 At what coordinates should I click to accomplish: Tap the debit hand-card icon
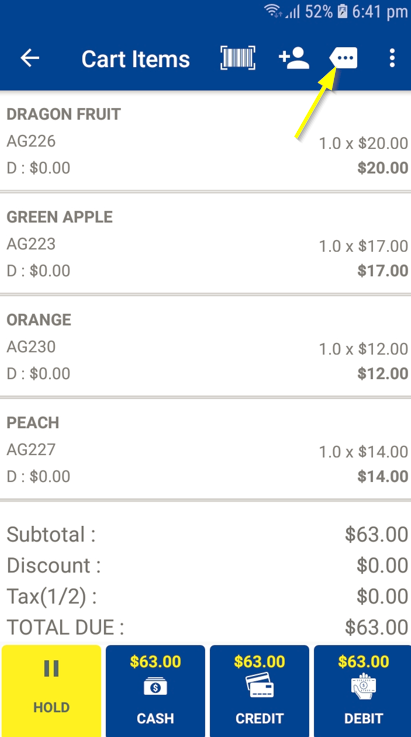point(363,687)
